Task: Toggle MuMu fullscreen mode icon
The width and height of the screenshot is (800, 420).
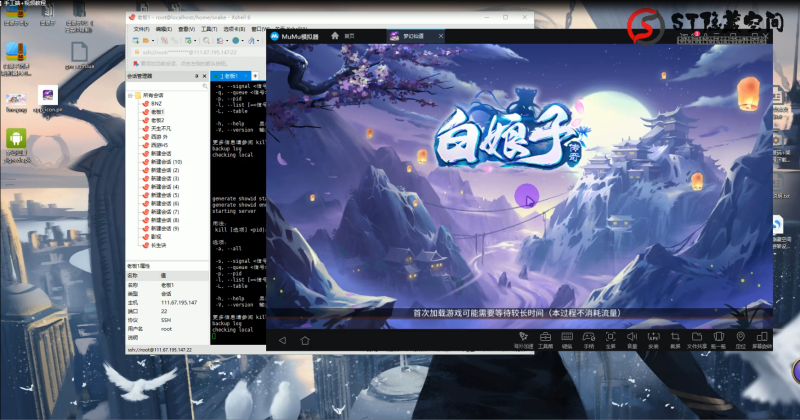Action: tap(610, 339)
